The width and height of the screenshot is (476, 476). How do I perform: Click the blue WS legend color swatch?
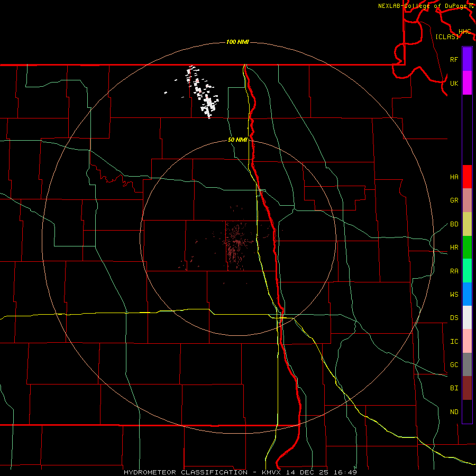point(467,294)
